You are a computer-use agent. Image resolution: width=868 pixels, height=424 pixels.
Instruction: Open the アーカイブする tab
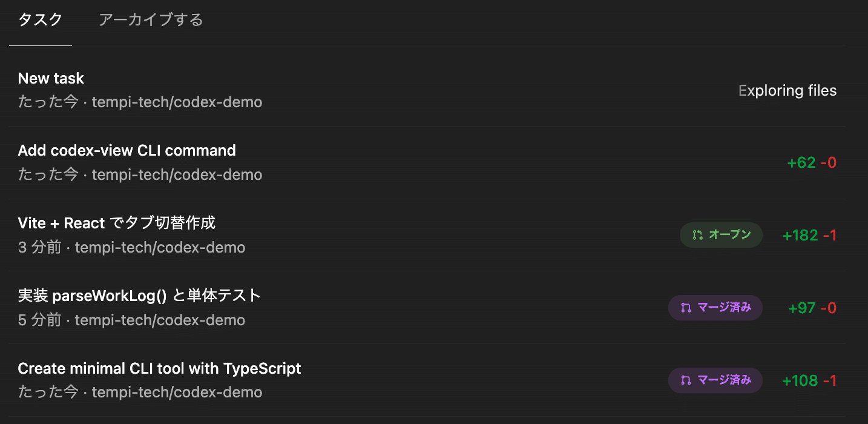click(151, 20)
